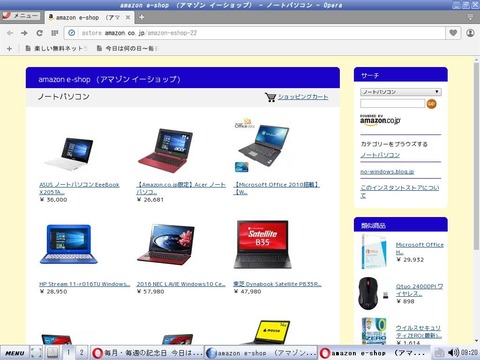
Task: Click the site info badge in address bar
Action: (72, 33)
